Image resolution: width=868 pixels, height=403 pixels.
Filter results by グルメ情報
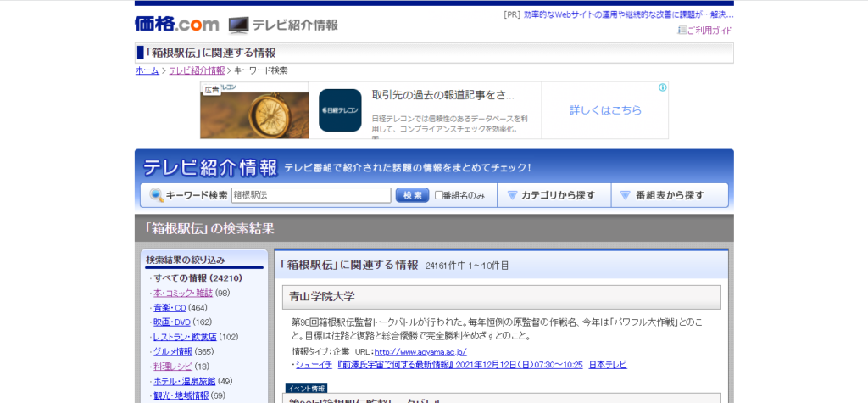(x=173, y=351)
